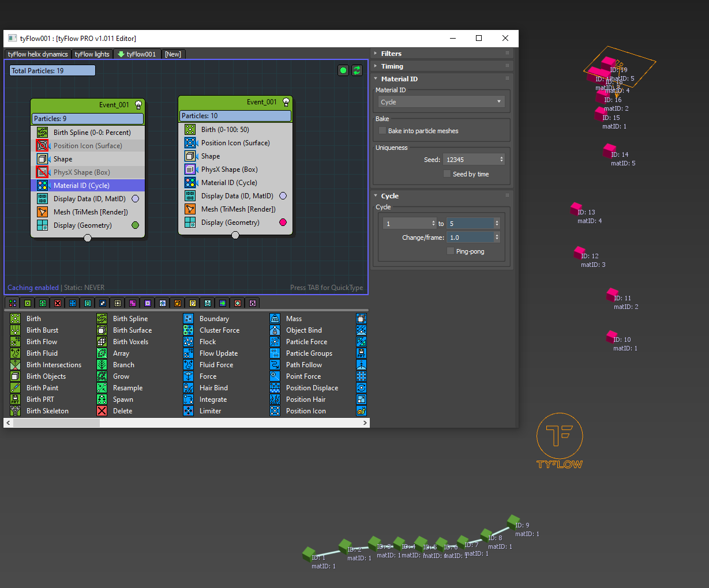Click the Mass operator icon
Viewport: 709px width, 588px height.
pyautogui.click(x=275, y=319)
